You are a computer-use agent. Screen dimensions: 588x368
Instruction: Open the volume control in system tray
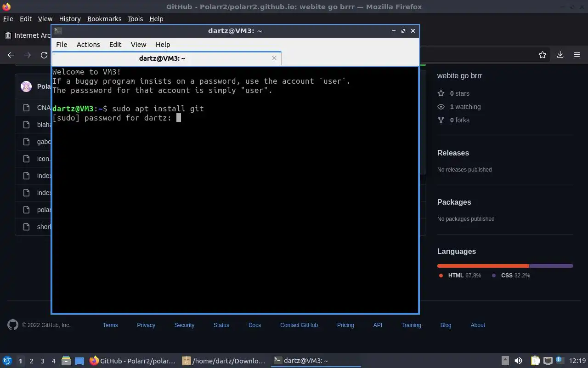(x=518, y=361)
